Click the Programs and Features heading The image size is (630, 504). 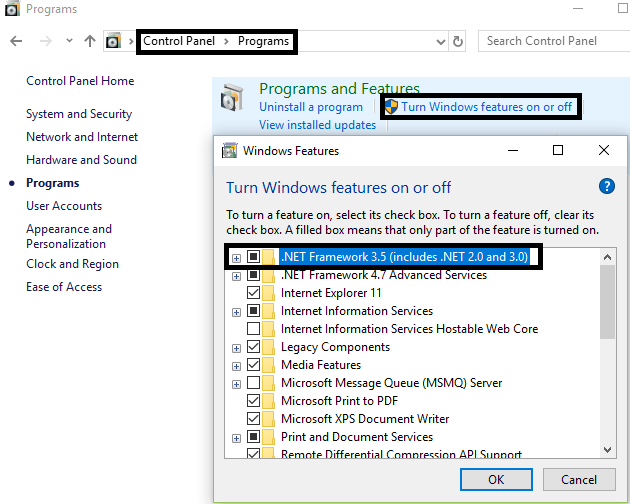[339, 88]
